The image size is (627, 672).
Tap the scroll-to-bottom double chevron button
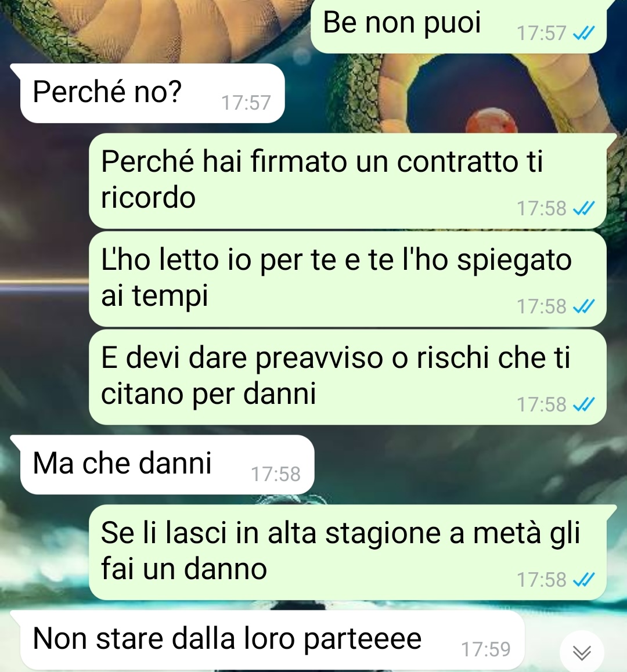tap(582, 652)
